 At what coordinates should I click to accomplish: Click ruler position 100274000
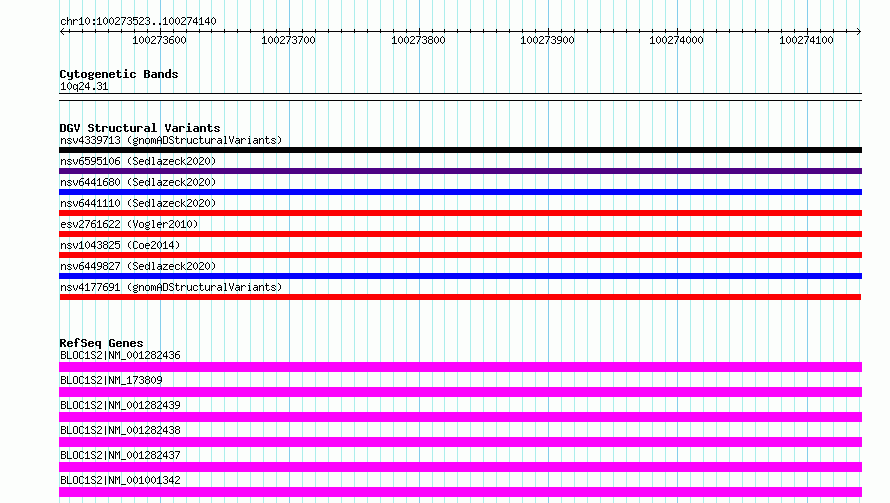[x=676, y=40]
